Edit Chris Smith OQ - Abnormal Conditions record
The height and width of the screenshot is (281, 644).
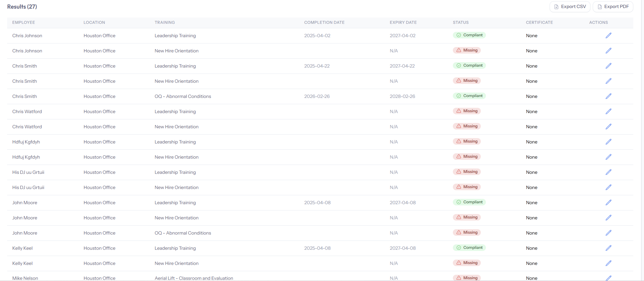click(x=608, y=96)
